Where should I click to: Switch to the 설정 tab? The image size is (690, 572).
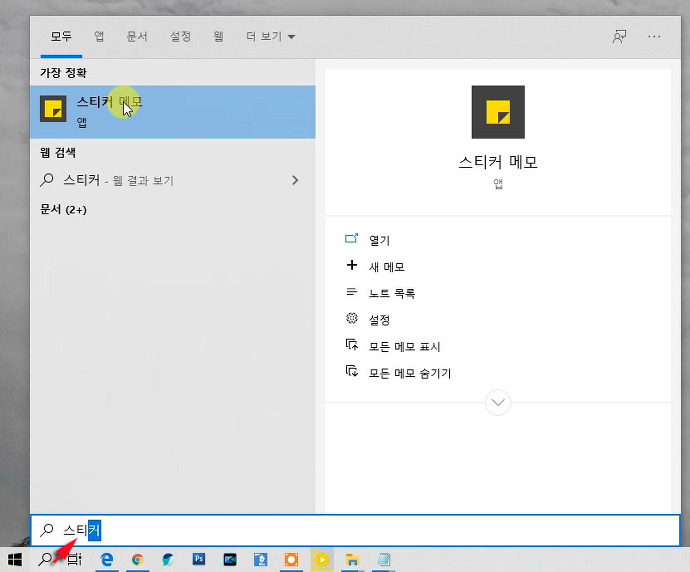180,37
